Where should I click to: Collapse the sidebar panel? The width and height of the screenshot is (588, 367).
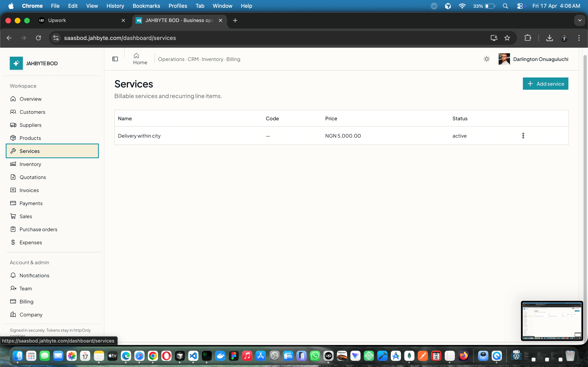[115, 59]
